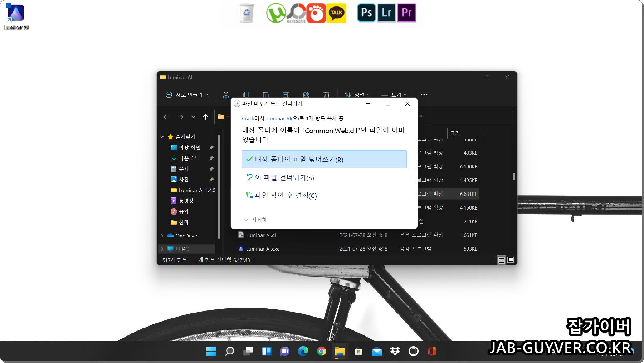This screenshot has width=644, height=363.
Task: Choose 대상 폴더의 파일 덮어쓰기(R) option
Action: click(x=324, y=159)
